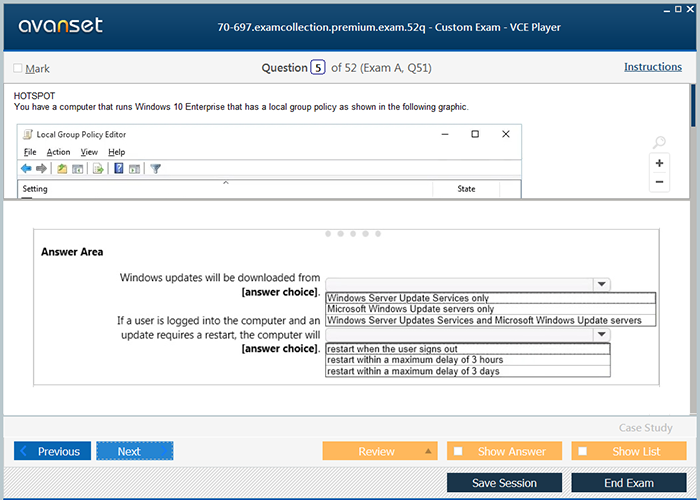Click the vertical scrollbar thumb of question pane

693,106
